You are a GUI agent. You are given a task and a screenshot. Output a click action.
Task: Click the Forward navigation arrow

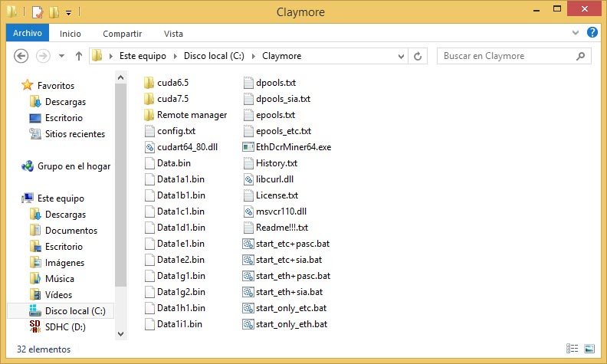43,56
